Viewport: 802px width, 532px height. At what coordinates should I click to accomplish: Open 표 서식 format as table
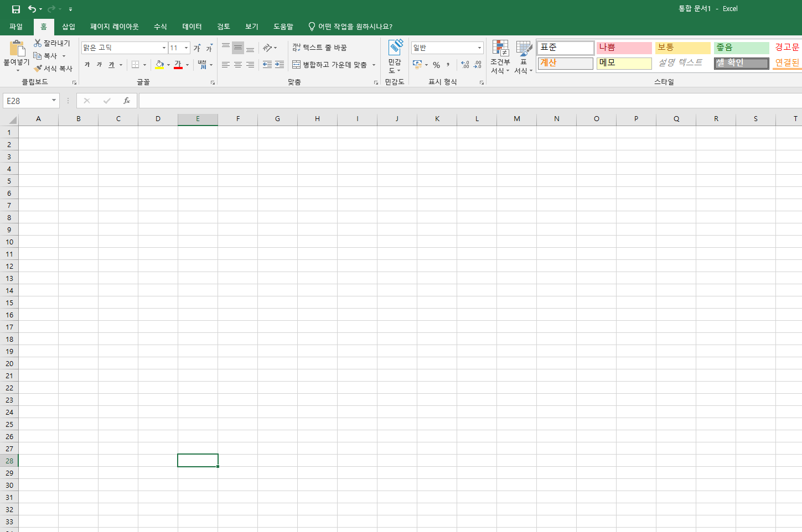[524, 56]
